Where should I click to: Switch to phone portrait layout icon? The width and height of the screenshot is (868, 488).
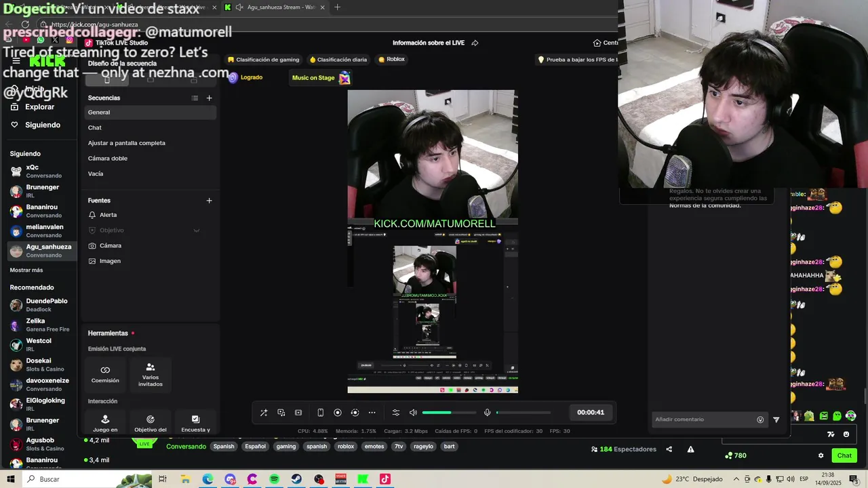coord(321,413)
